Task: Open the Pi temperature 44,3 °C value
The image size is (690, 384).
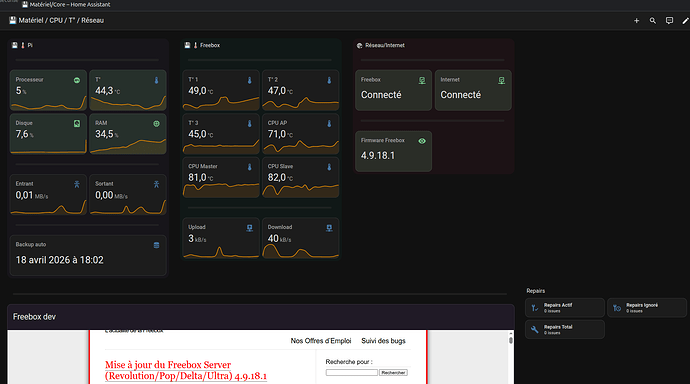Action: [x=108, y=91]
